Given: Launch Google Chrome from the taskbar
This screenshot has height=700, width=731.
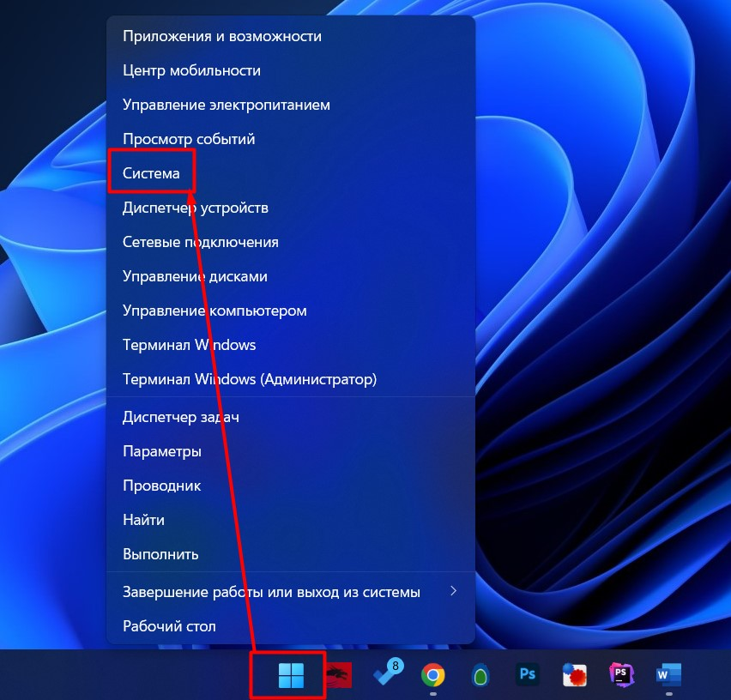Looking at the screenshot, I should 433,675.
